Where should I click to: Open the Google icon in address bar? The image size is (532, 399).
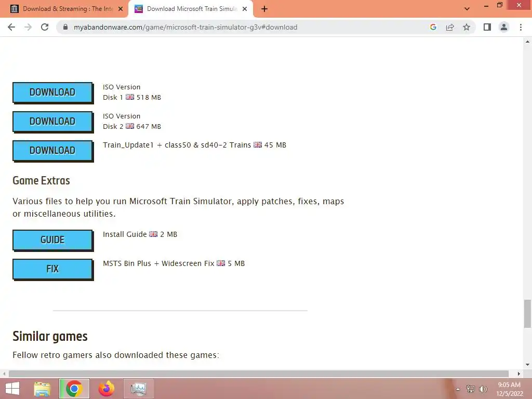(x=433, y=27)
